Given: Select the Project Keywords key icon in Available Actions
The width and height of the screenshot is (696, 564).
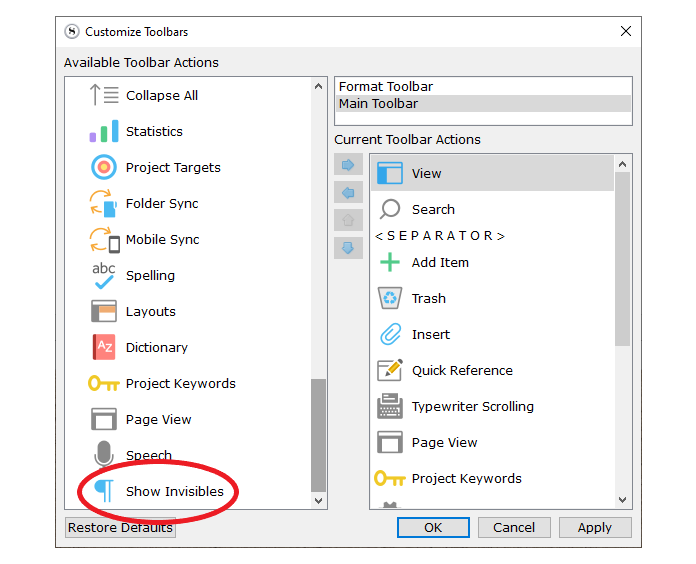Looking at the screenshot, I should 104,383.
